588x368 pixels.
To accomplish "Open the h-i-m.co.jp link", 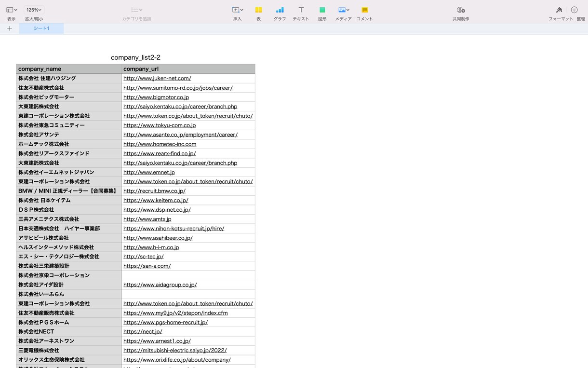I will (151, 247).
